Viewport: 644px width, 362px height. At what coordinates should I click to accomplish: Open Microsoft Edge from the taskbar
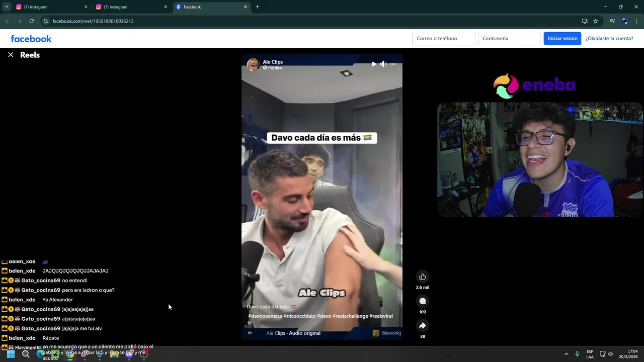coord(40,354)
